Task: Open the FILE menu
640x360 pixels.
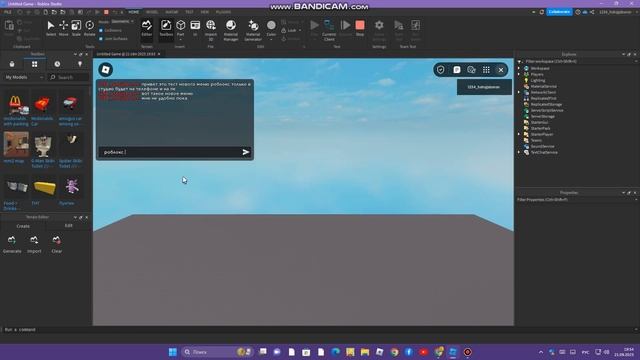Action: tap(8, 12)
